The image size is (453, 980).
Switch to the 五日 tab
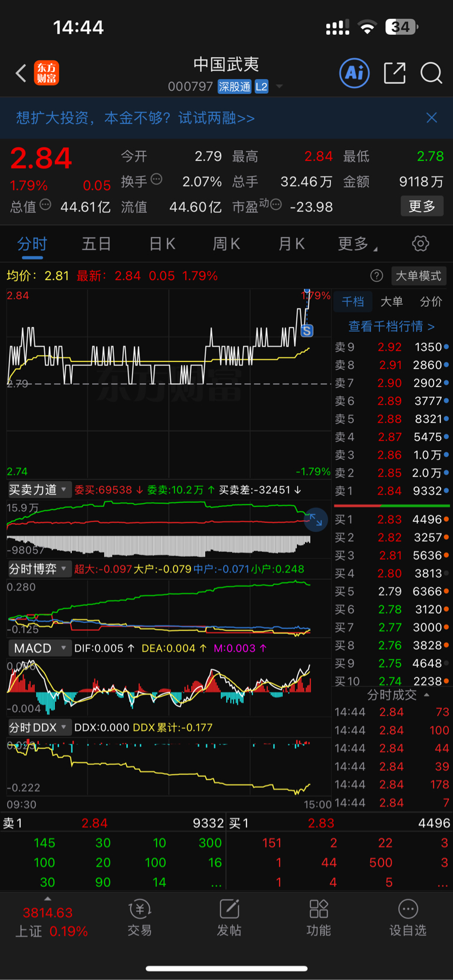tap(96, 244)
